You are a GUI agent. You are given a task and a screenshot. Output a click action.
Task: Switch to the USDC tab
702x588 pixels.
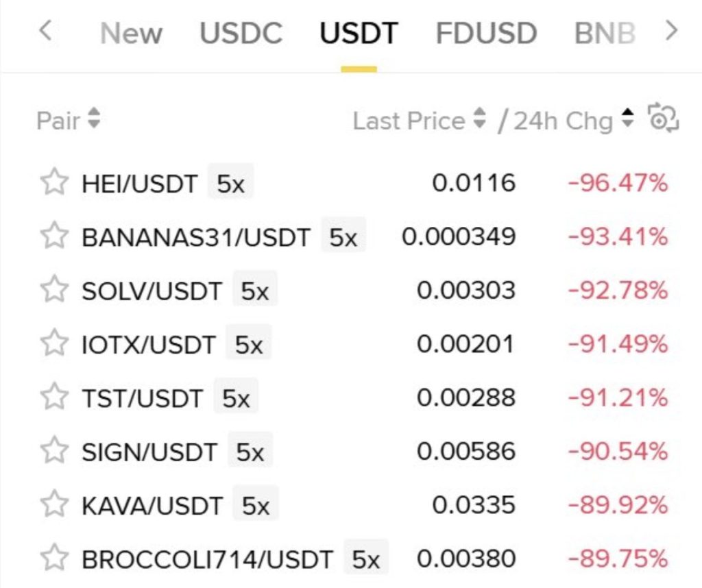pyautogui.click(x=241, y=33)
